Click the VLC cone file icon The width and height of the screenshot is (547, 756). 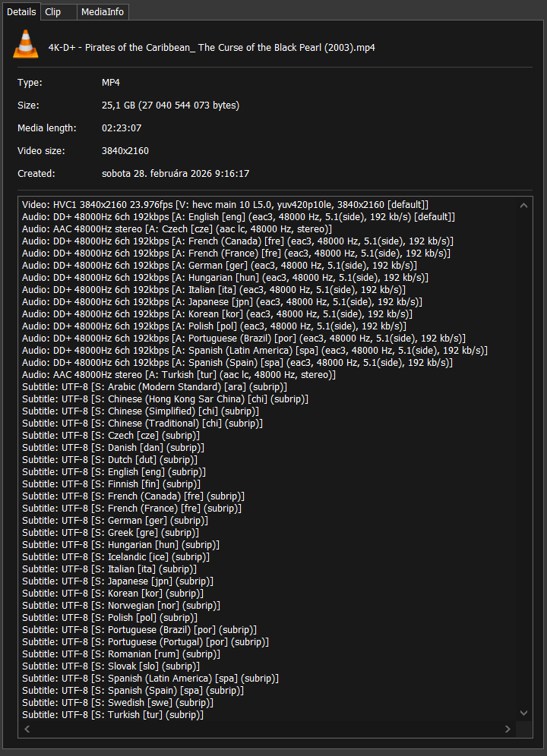pos(26,47)
